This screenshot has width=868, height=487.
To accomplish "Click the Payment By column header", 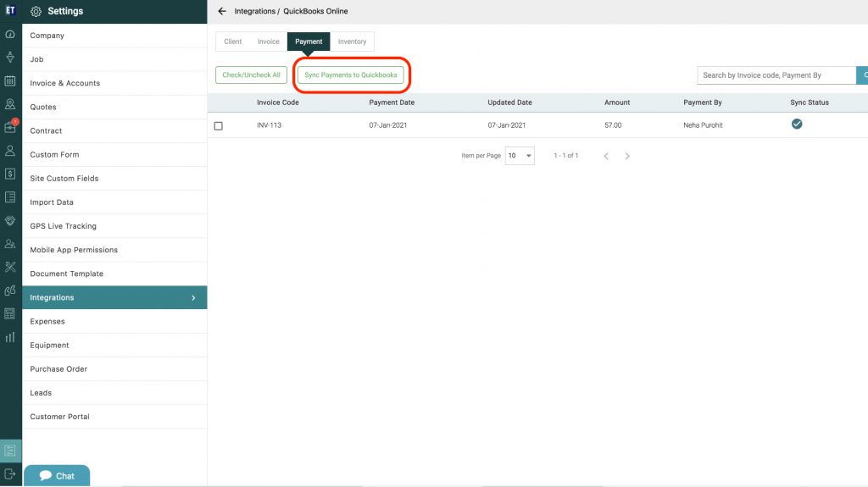I will coord(703,102).
